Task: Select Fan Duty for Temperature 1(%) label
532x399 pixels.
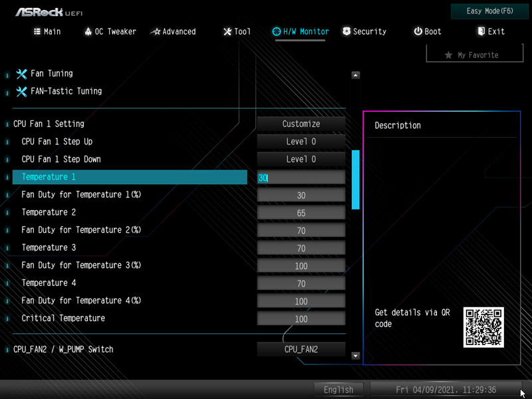Action: pyautogui.click(x=81, y=194)
